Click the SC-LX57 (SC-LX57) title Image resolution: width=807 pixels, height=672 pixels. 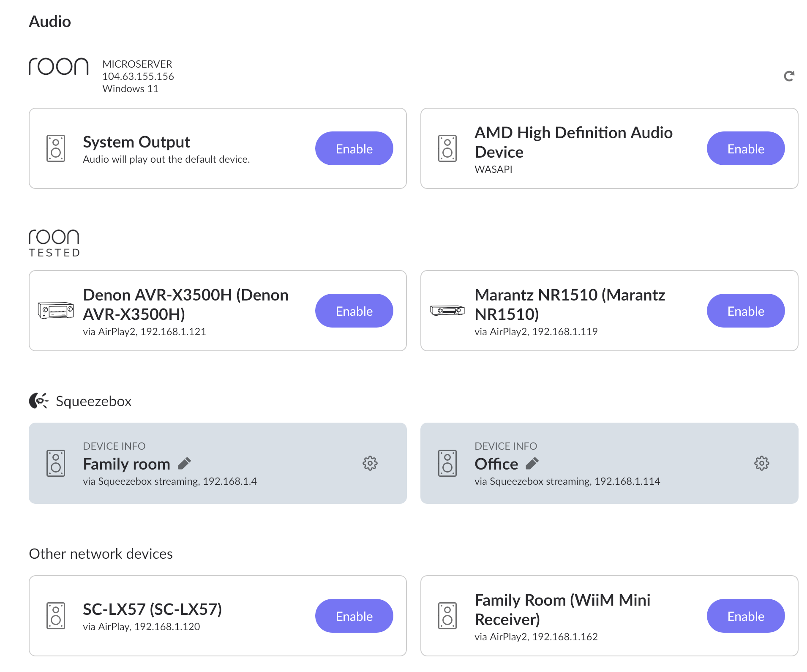pyautogui.click(x=153, y=609)
